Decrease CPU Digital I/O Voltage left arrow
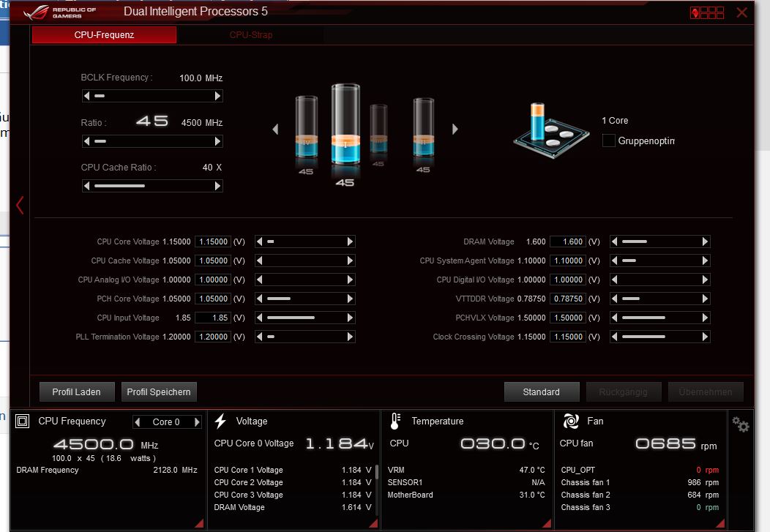This screenshot has height=532, width=770. (614, 280)
